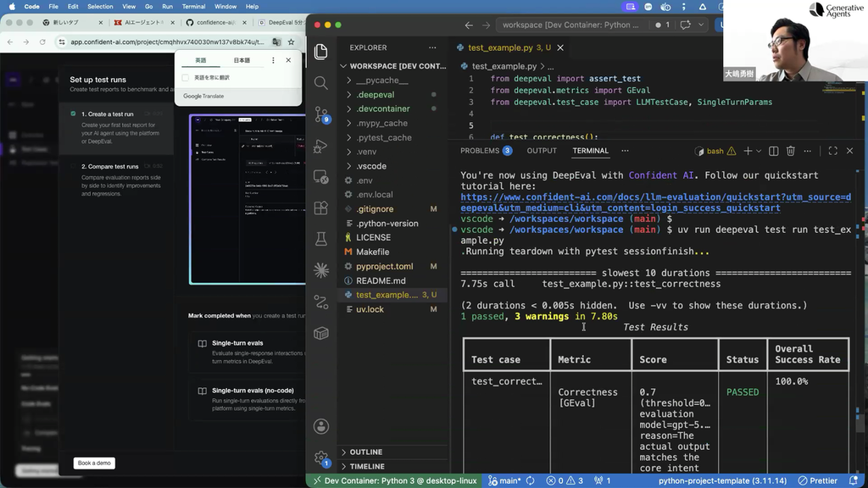
Task: Open Single-turn evals (no-code) guide card
Action: 248,399
